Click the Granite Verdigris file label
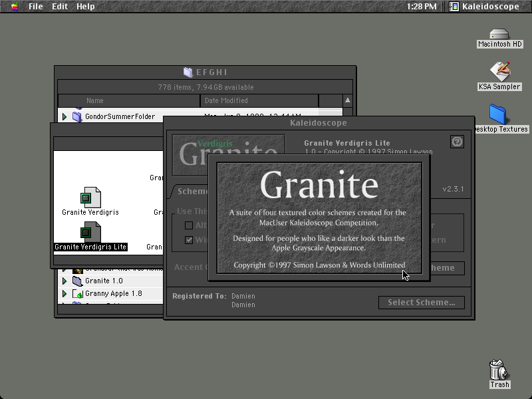The image size is (532, 399). pos(90,212)
